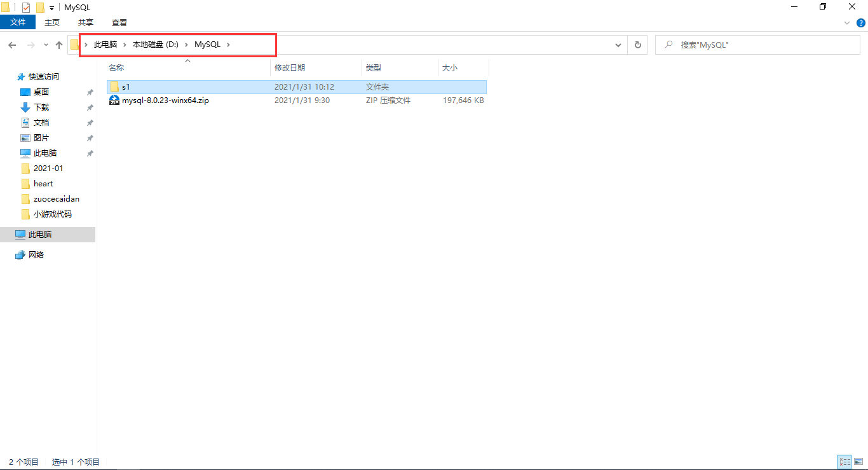The image size is (868, 470).
Task: Select the s1 folder icon
Action: pyautogui.click(x=114, y=86)
